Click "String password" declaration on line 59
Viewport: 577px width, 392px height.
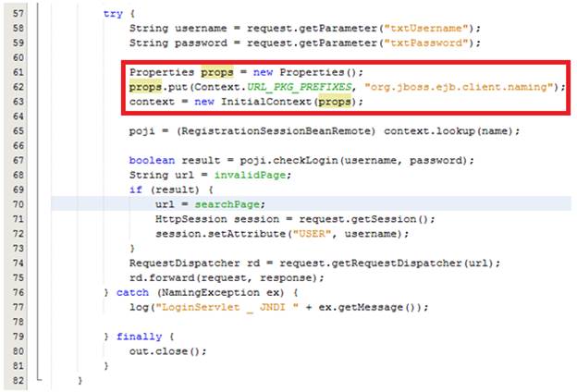(x=178, y=43)
